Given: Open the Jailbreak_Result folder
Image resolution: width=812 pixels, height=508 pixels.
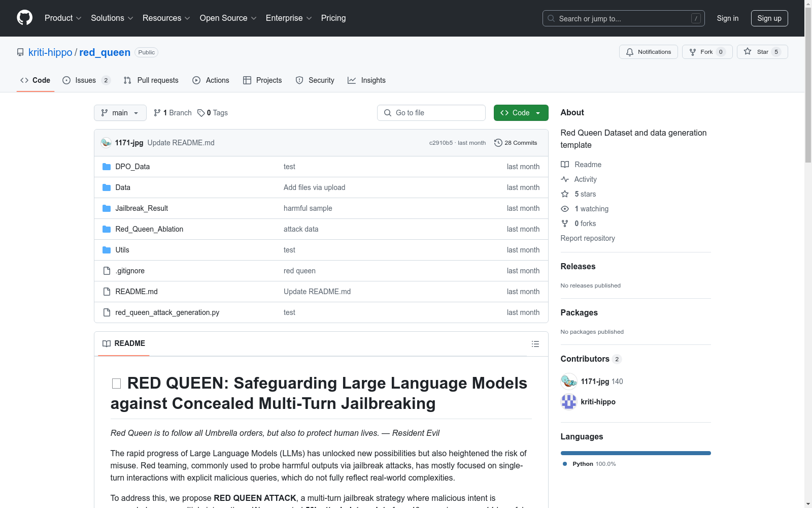Looking at the screenshot, I should (x=142, y=208).
